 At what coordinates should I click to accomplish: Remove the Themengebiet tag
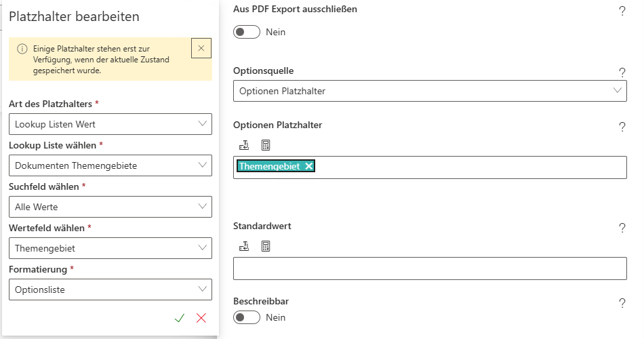[x=309, y=166]
